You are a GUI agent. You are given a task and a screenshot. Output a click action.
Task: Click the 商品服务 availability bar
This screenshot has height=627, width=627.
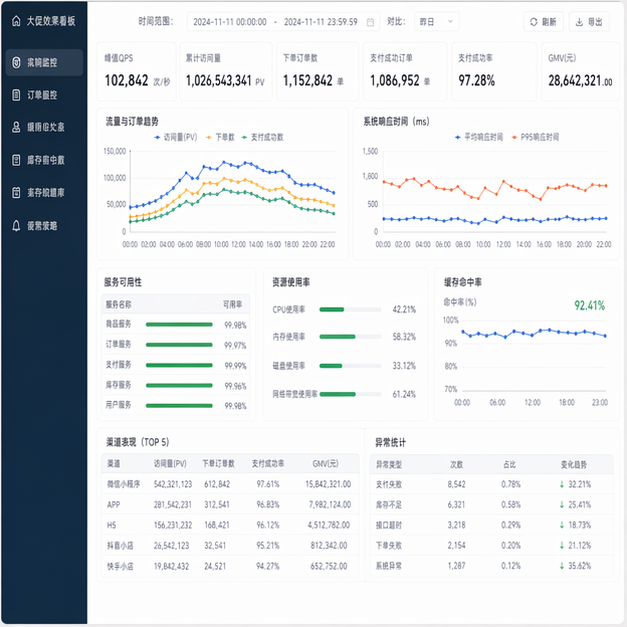179,324
